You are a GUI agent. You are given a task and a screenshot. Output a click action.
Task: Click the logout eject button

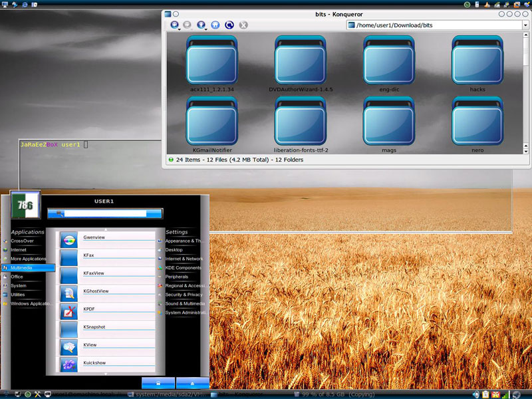click(x=192, y=383)
